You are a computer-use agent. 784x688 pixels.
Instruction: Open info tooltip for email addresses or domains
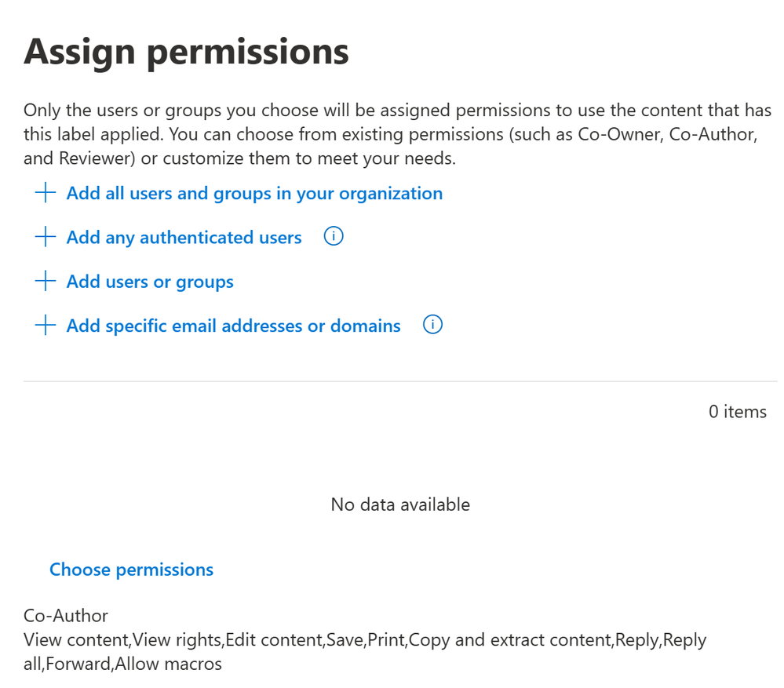click(432, 324)
